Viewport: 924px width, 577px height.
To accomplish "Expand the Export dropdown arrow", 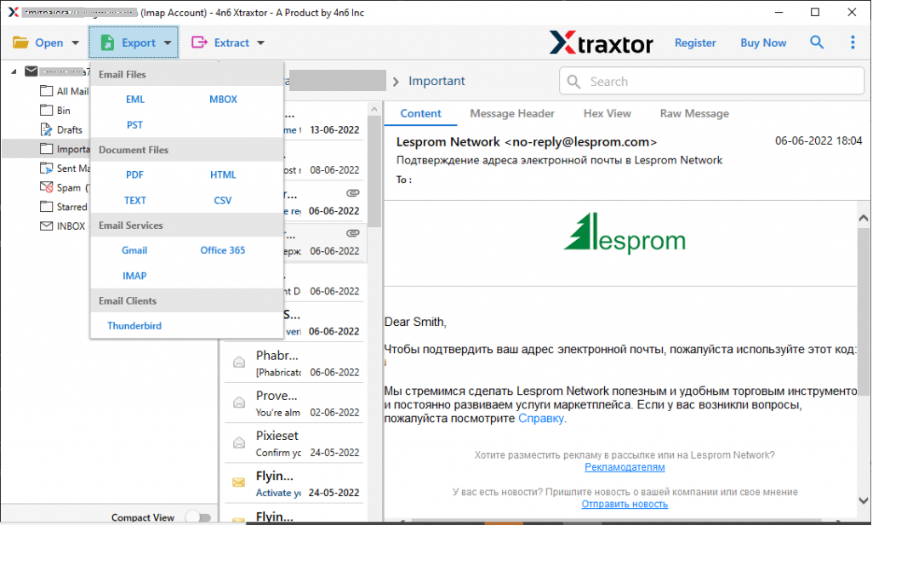I will 167,42.
